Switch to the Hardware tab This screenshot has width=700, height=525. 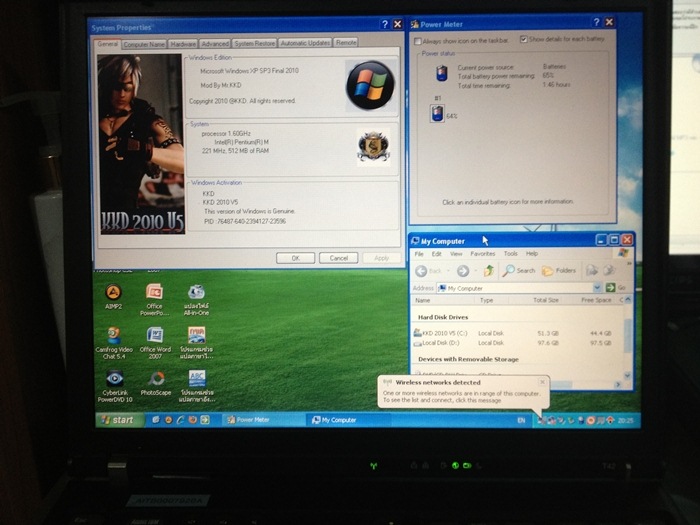coord(183,43)
